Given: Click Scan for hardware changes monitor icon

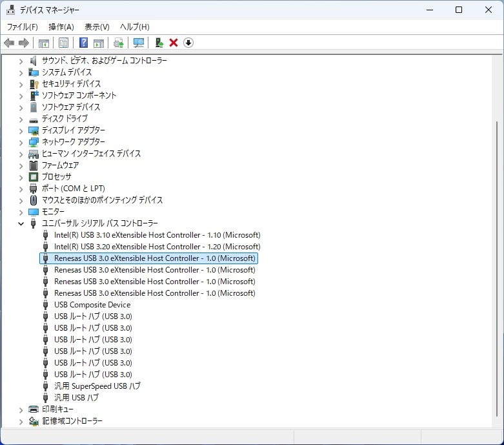Looking at the screenshot, I should click(x=138, y=43).
